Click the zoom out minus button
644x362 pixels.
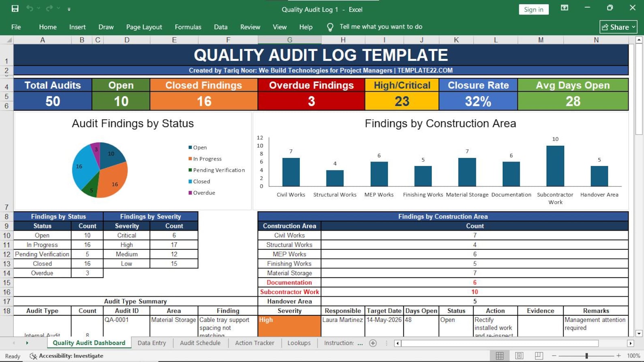(x=554, y=356)
